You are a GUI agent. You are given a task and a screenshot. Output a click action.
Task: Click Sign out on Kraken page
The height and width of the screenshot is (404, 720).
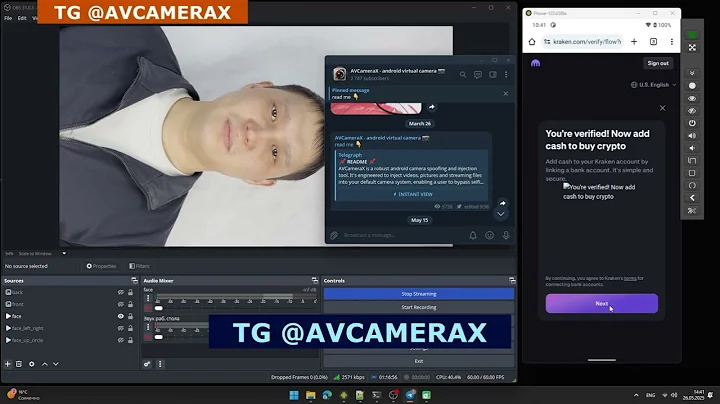click(658, 63)
